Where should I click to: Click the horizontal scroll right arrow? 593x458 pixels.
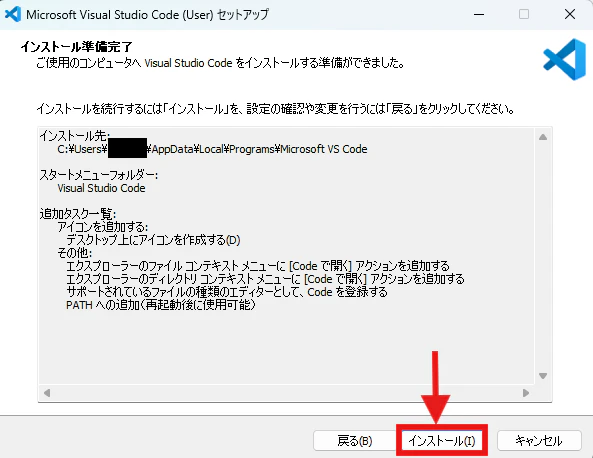[526, 393]
